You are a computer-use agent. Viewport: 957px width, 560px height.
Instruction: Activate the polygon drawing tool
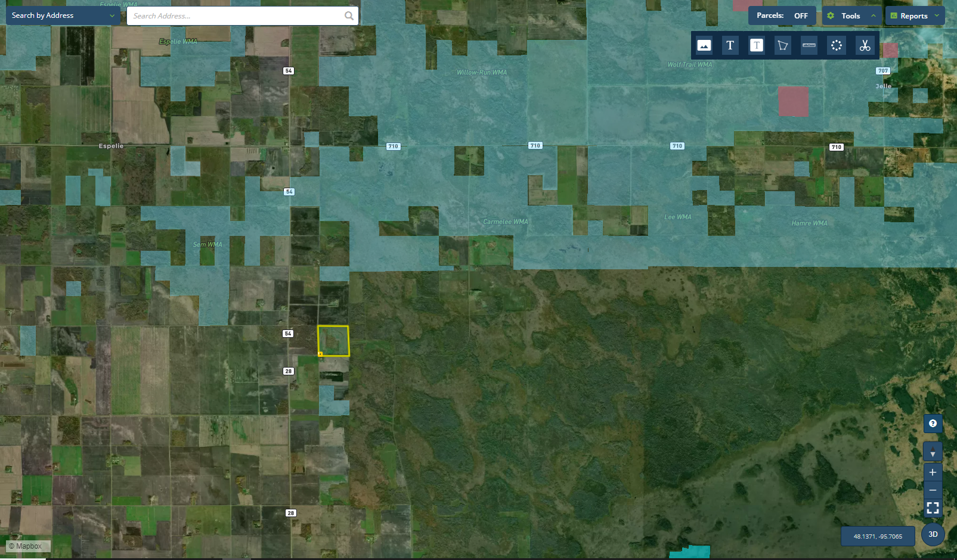[x=782, y=45]
